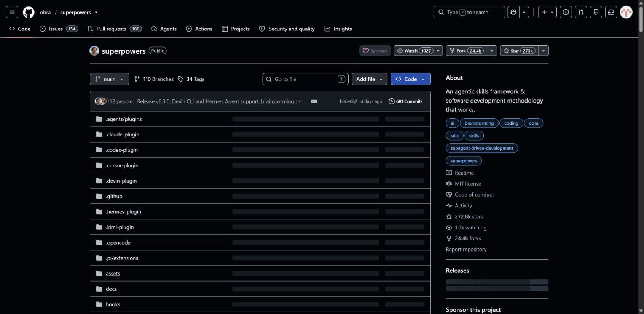Switch to the Code tab

[x=20, y=29]
